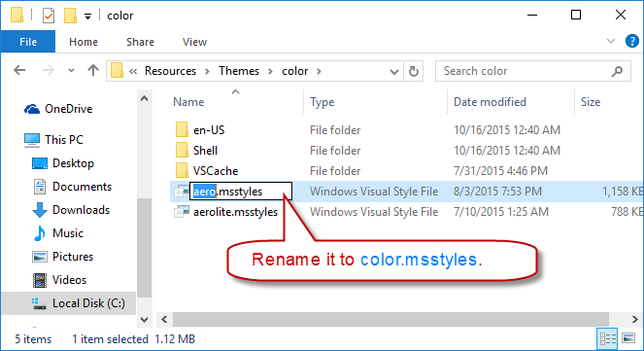
Task: Go up one folder level arrow
Action: click(93, 71)
